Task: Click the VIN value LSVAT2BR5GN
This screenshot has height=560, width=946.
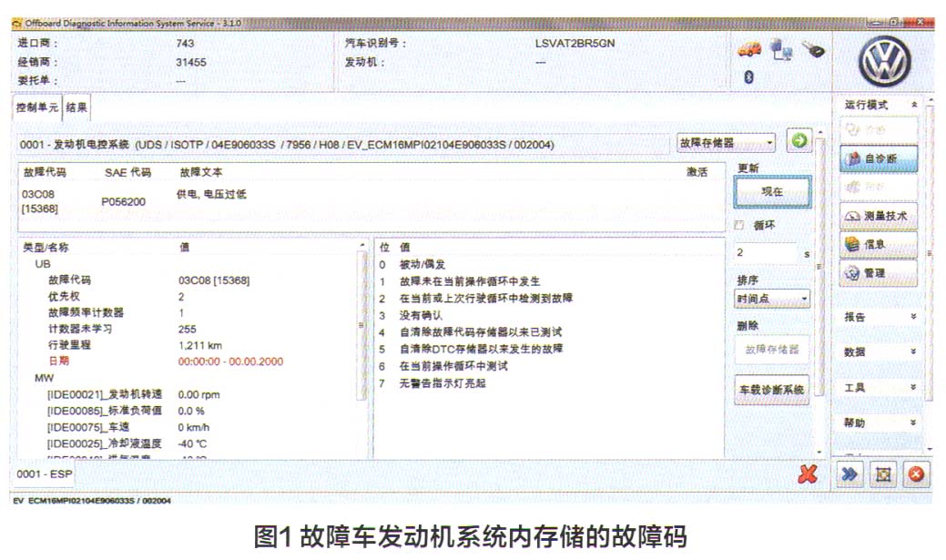Action: click(x=575, y=44)
